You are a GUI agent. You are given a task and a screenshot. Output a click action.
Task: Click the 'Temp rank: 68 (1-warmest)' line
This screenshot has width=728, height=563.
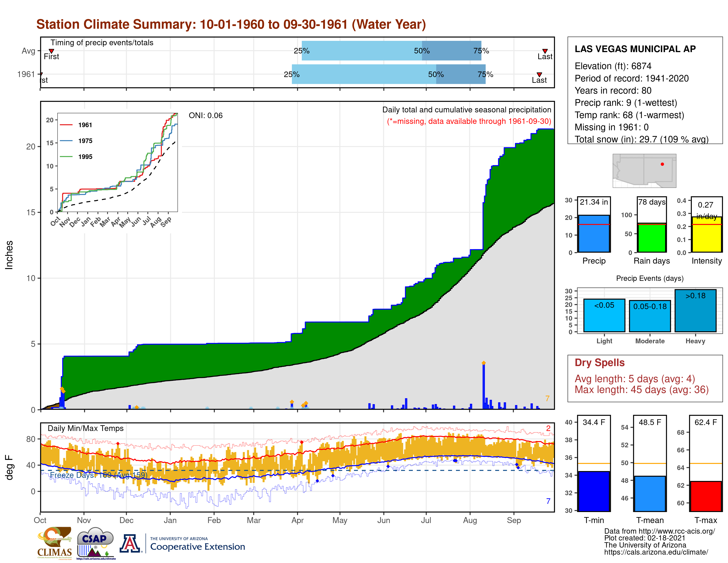629,115
